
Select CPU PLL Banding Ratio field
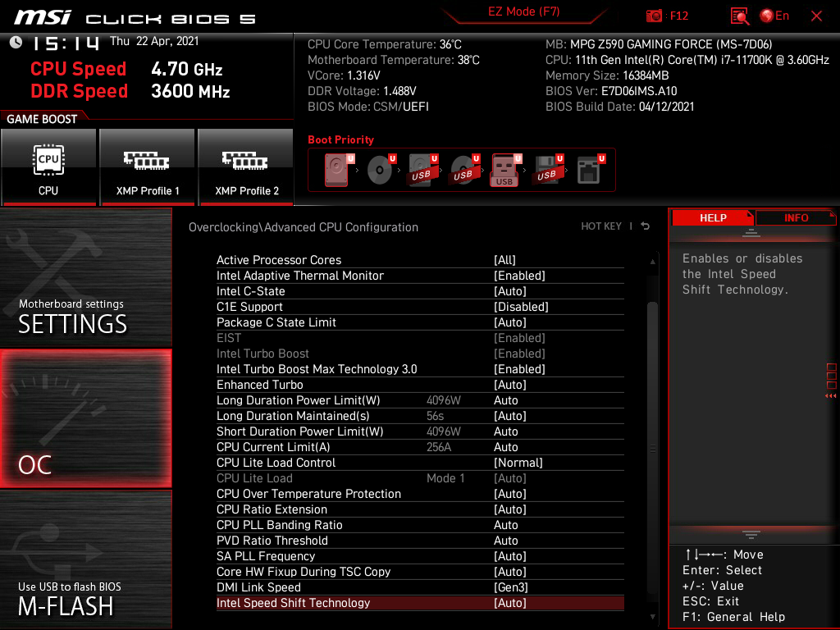click(420, 525)
